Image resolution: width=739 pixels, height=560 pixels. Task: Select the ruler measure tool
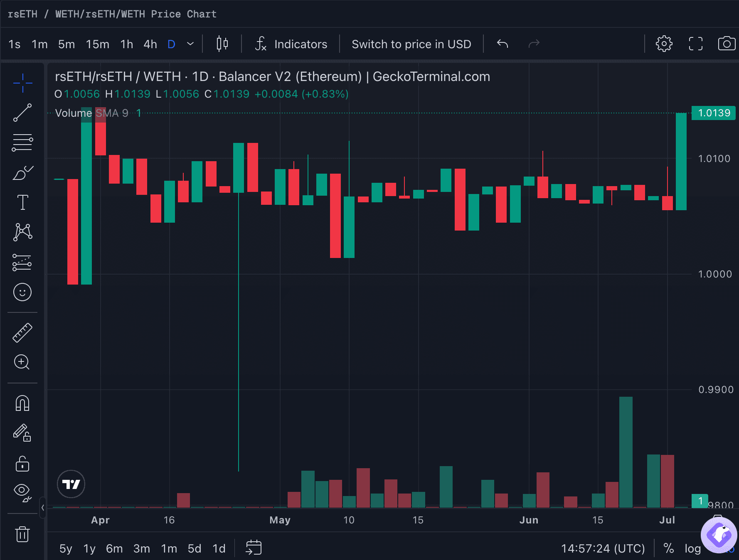coord(22,333)
